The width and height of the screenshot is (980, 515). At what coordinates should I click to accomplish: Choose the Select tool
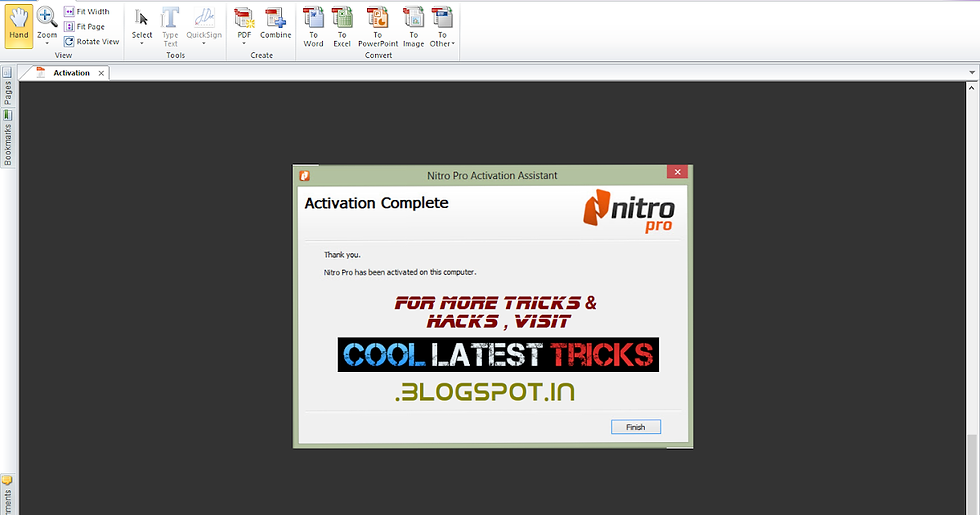point(142,24)
